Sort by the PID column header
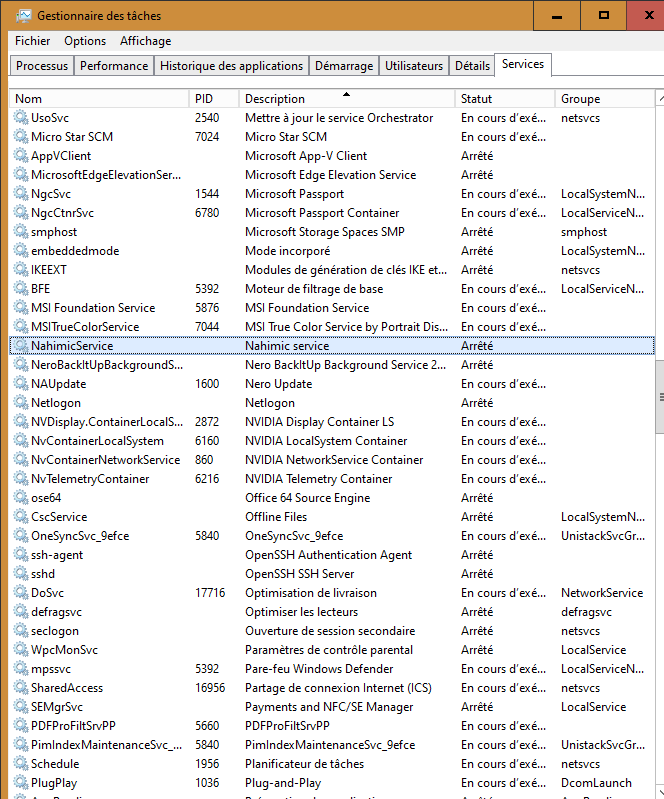The height and width of the screenshot is (799, 664). 214,98
